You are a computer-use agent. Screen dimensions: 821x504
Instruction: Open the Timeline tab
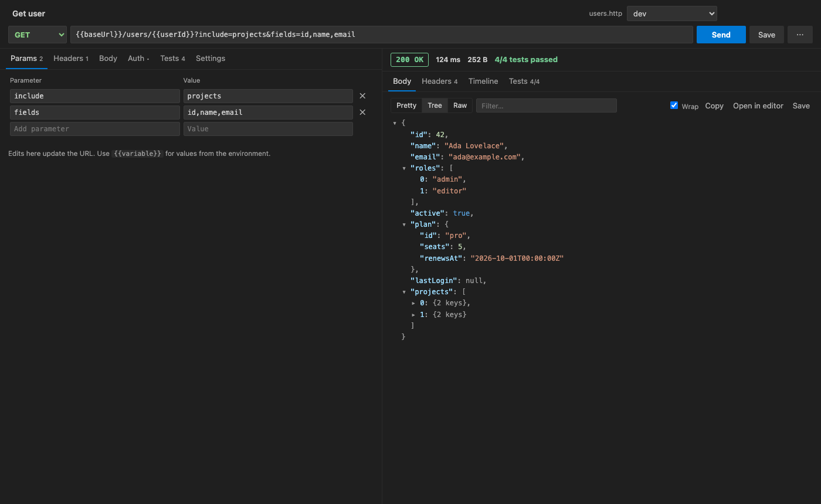pos(483,81)
